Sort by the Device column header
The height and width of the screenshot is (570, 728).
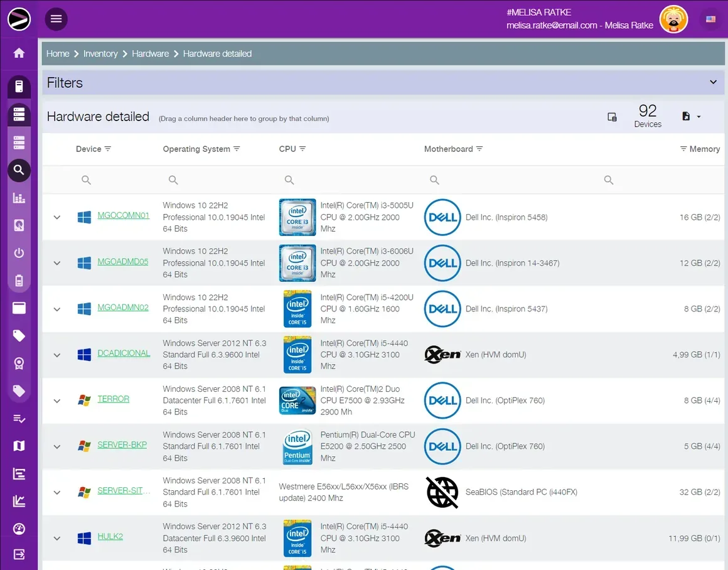[88, 149]
